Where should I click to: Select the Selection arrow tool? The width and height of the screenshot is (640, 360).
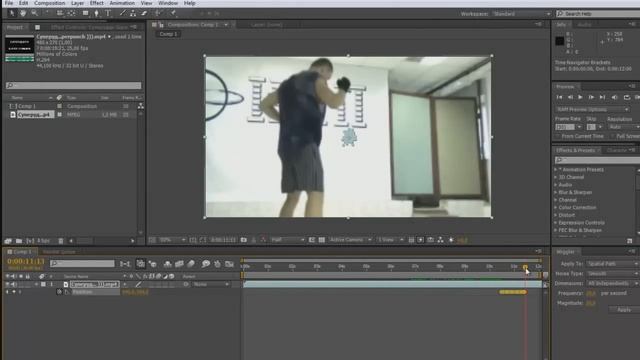(x=11, y=13)
